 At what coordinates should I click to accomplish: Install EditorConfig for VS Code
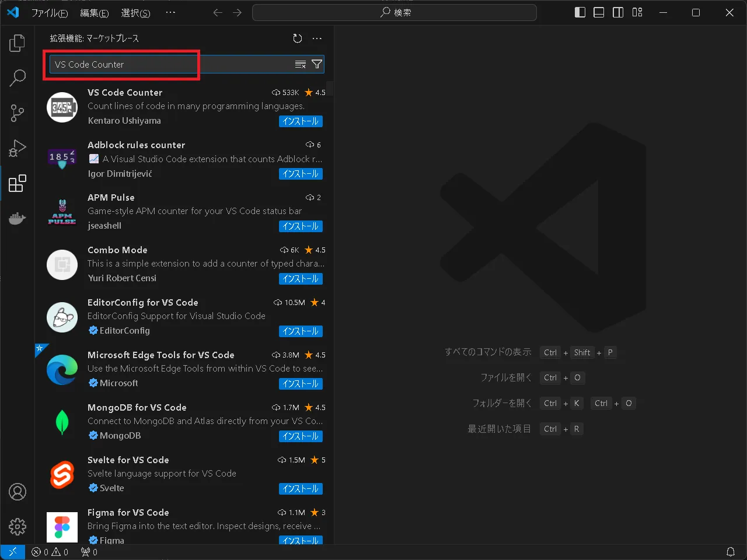pyautogui.click(x=301, y=331)
